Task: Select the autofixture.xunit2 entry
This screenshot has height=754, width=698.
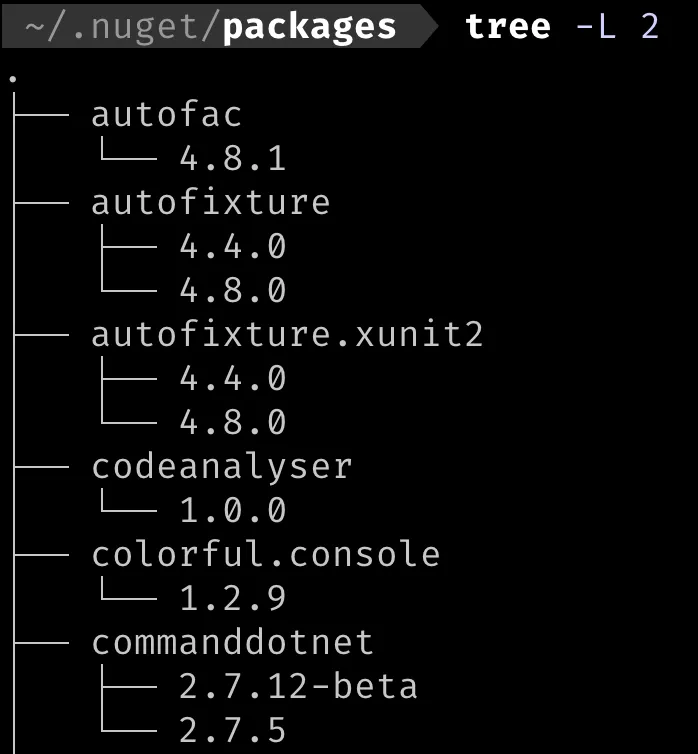Action: pyautogui.click(x=287, y=334)
